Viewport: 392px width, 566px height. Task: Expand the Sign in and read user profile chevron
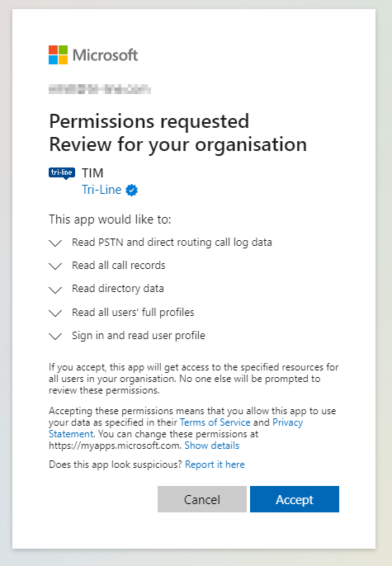tap(55, 336)
